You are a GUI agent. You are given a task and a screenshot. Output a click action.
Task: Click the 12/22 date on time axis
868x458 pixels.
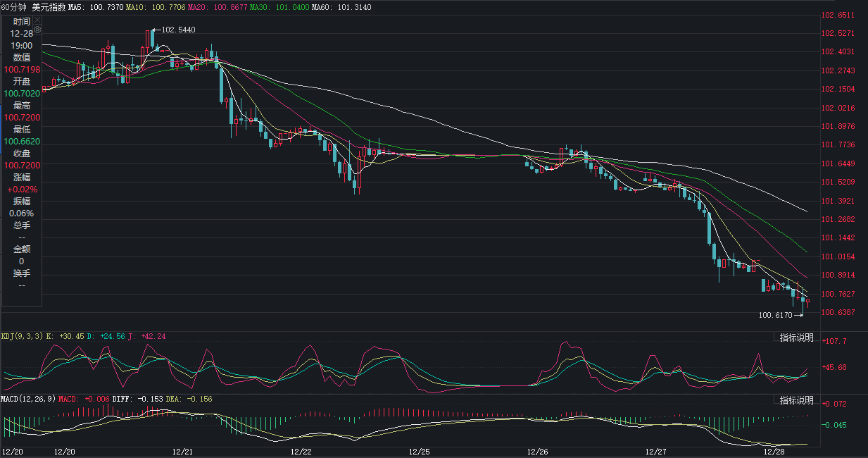(301, 451)
